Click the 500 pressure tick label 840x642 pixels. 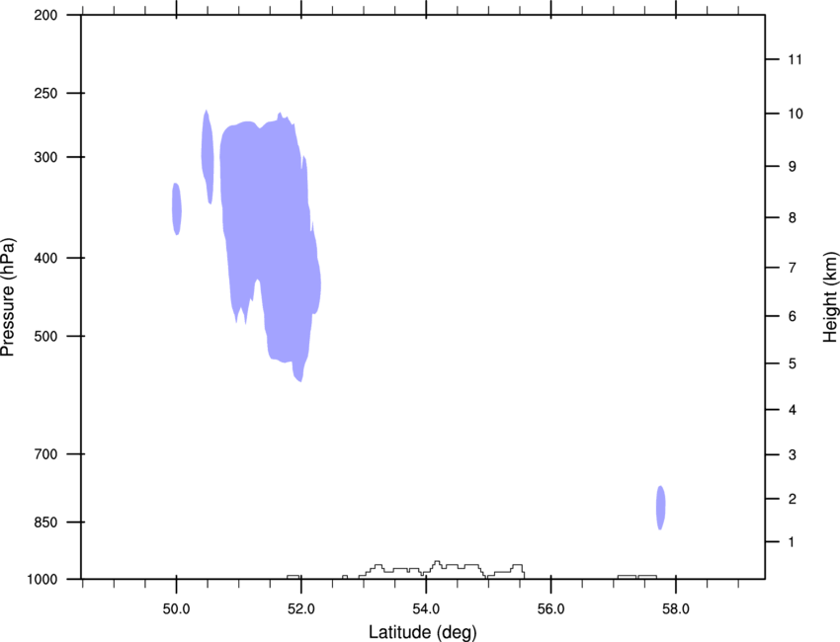click(45, 336)
